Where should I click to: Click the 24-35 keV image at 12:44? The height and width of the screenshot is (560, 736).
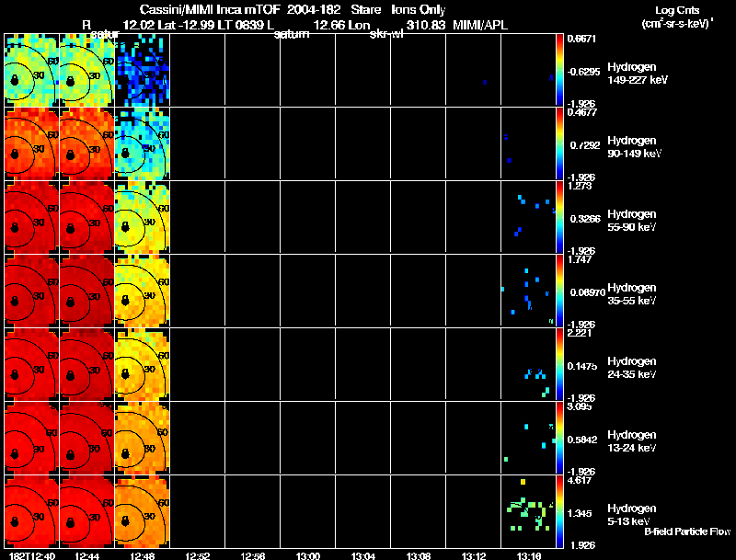click(x=86, y=364)
